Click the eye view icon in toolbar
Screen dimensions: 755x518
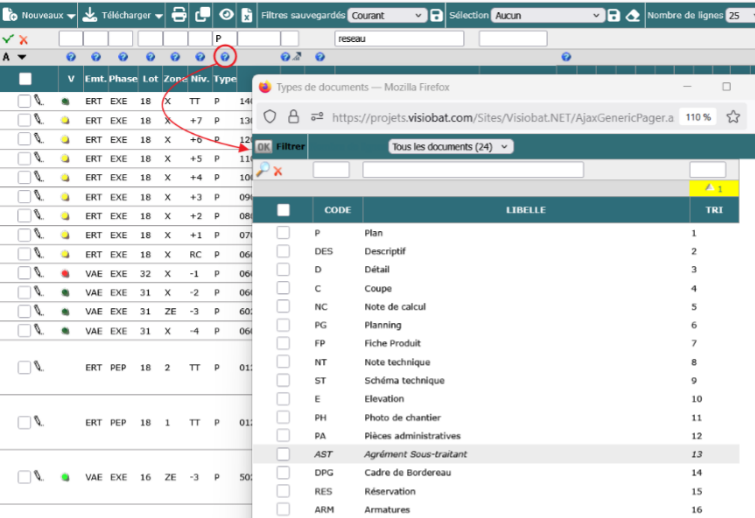click(x=227, y=16)
